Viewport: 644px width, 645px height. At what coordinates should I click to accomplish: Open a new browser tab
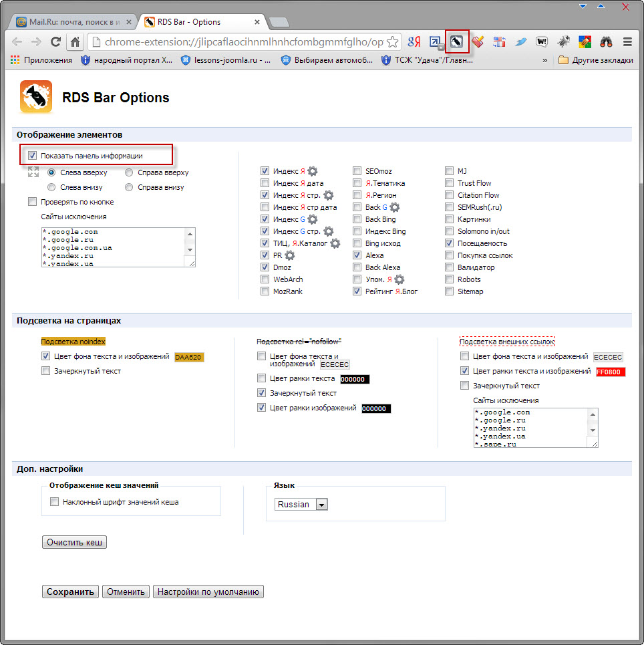coord(279,22)
